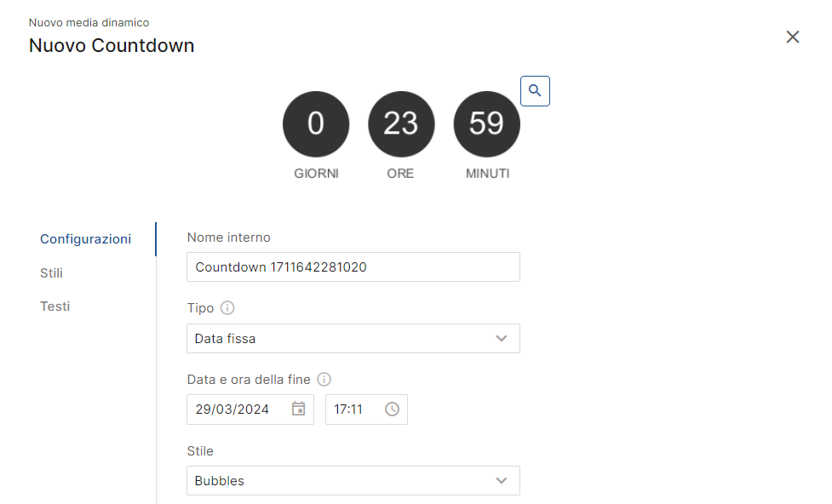Click the MINUTI countdown bubble showing 59
832x504 pixels.
486,124
